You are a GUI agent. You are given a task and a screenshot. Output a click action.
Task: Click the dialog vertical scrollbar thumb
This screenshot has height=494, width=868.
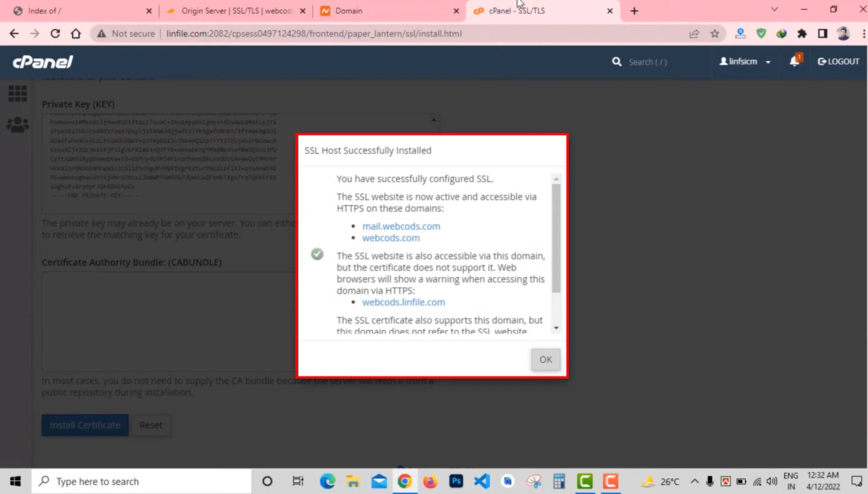point(556,238)
